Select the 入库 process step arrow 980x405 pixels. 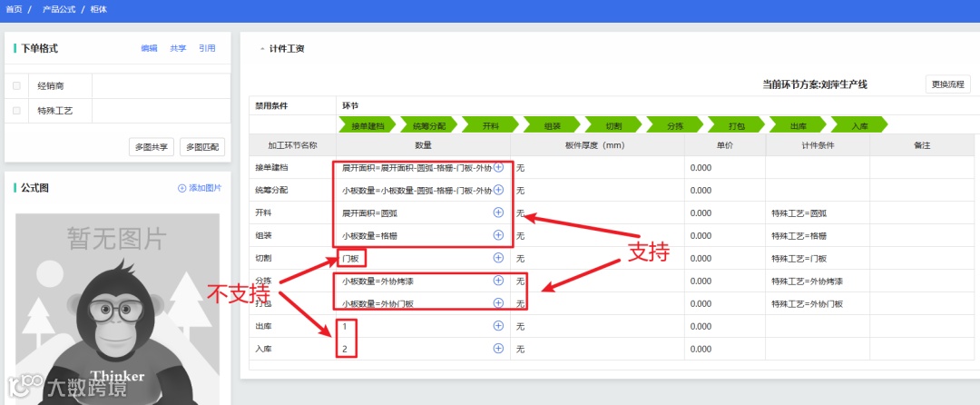[x=859, y=125]
